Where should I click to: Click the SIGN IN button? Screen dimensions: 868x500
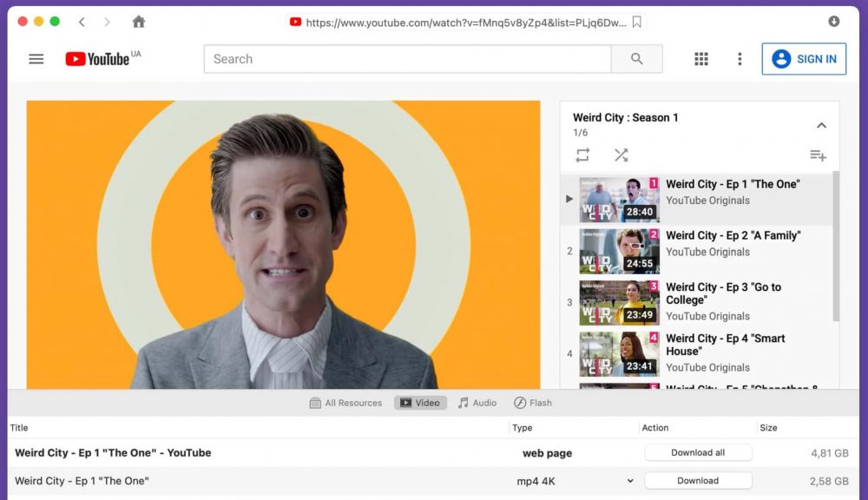(x=804, y=59)
